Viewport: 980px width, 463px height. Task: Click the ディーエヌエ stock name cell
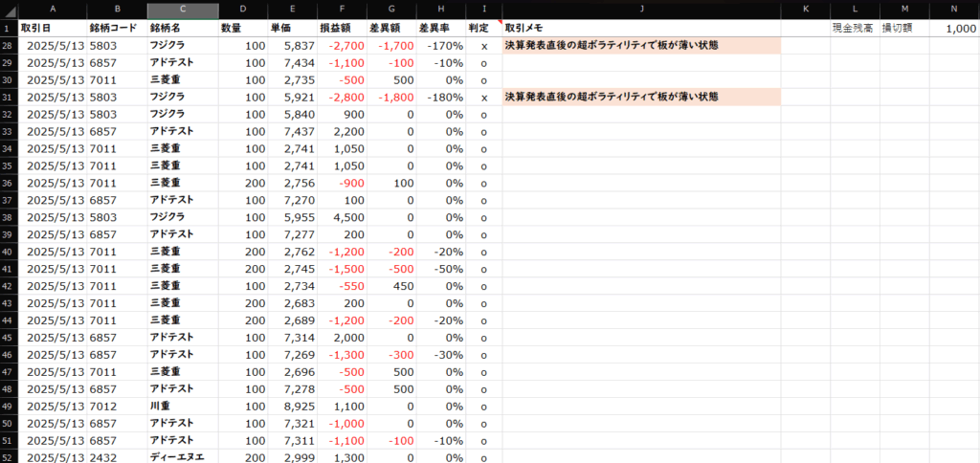[x=183, y=456]
